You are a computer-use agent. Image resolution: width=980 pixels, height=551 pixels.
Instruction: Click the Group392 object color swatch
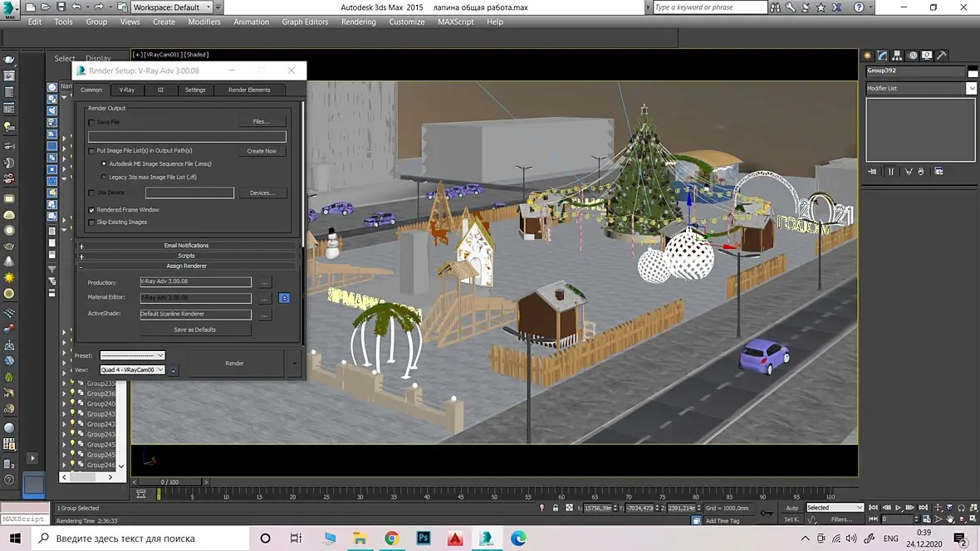point(973,71)
